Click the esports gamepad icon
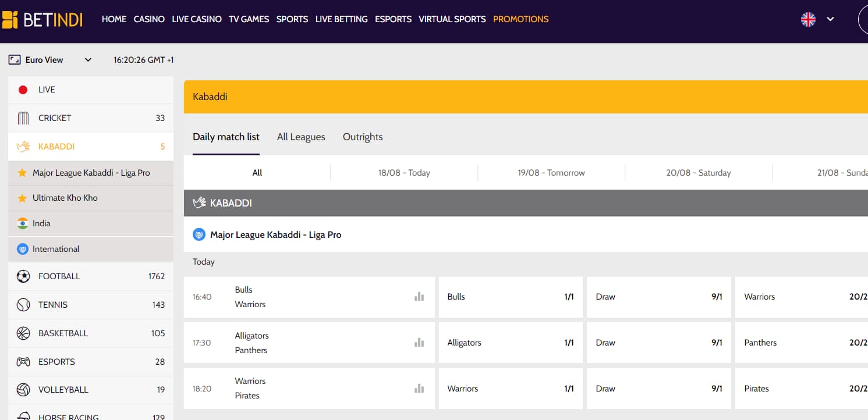The image size is (868, 420). [23, 362]
